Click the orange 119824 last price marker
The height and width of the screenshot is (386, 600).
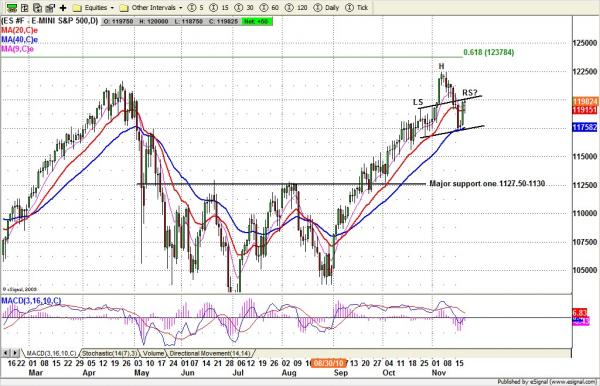[x=585, y=101]
